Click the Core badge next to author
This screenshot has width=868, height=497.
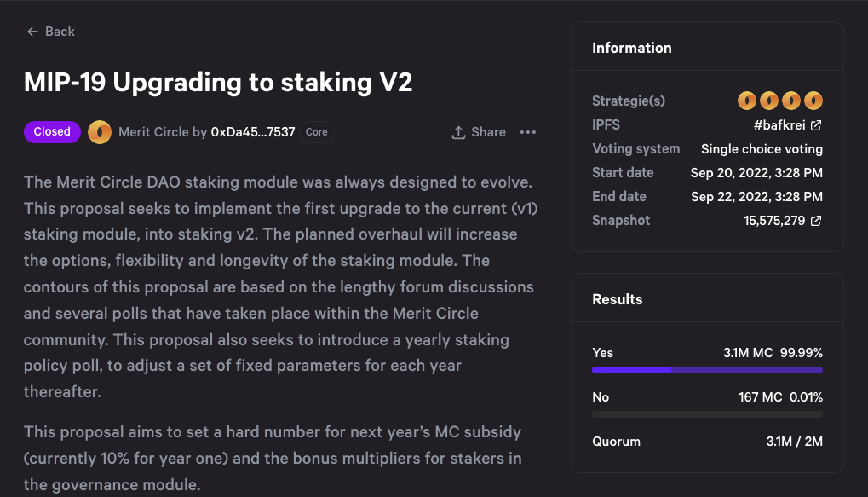click(317, 132)
